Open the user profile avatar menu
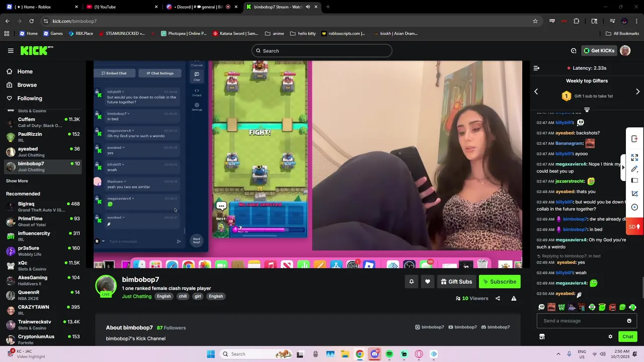Screen dimensions: 644x362 (625, 51)
